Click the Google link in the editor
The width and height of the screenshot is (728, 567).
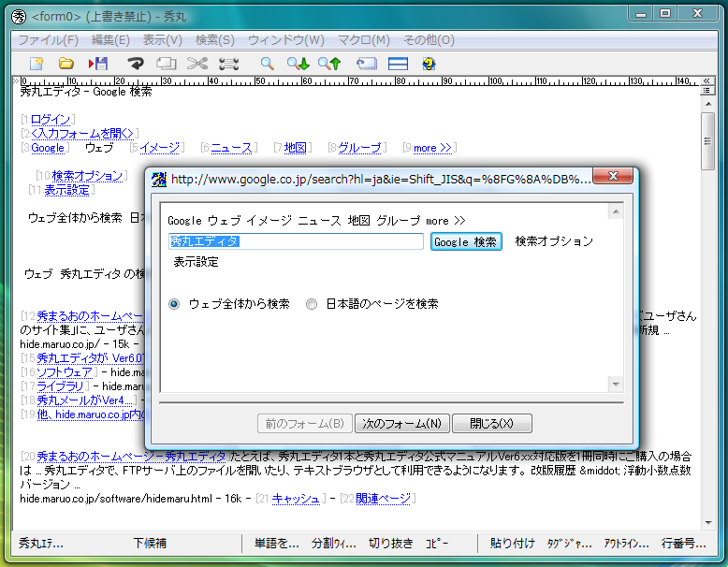coord(48,148)
